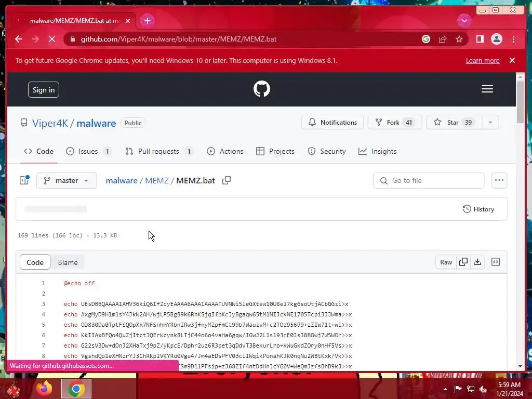532x399 pixels.
Task: Expand the file tree side panel
Action: pyautogui.click(x=24, y=180)
